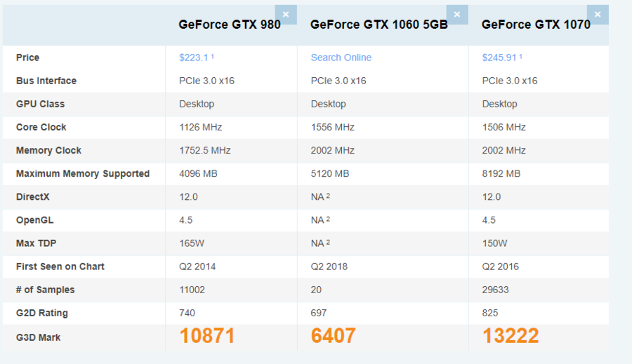The image size is (632, 364).
Task: Click the NA value in DirectX row
Action: 318,197
